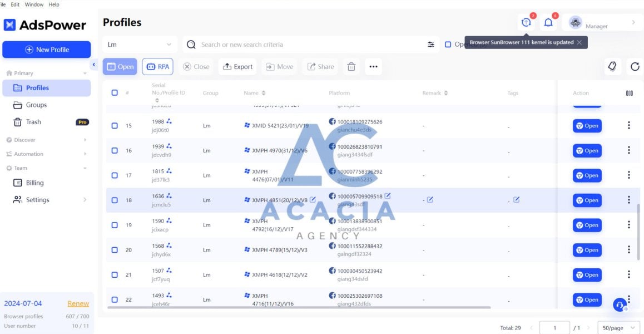This screenshot has width=644, height=334.
Task: Edit the tags of row 18
Action: (x=517, y=199)
